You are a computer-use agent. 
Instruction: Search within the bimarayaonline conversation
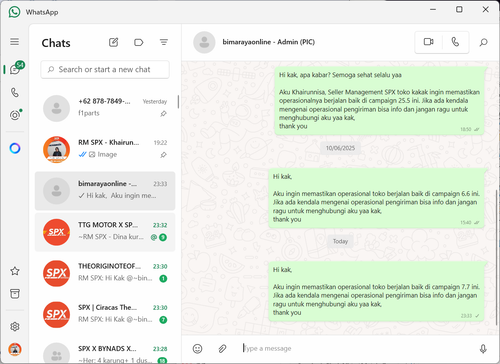484,42
